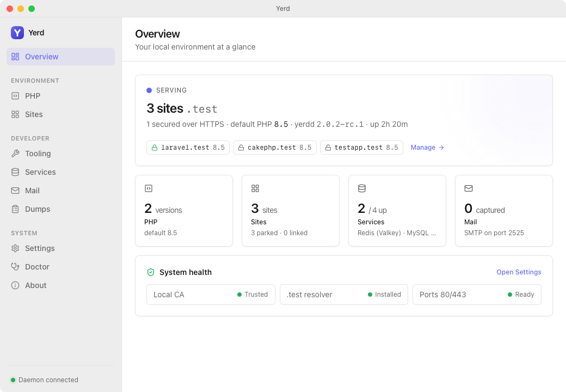The image size is (566, 392).
Task: Click the SERVING status label
Action: tap(171, 90)
